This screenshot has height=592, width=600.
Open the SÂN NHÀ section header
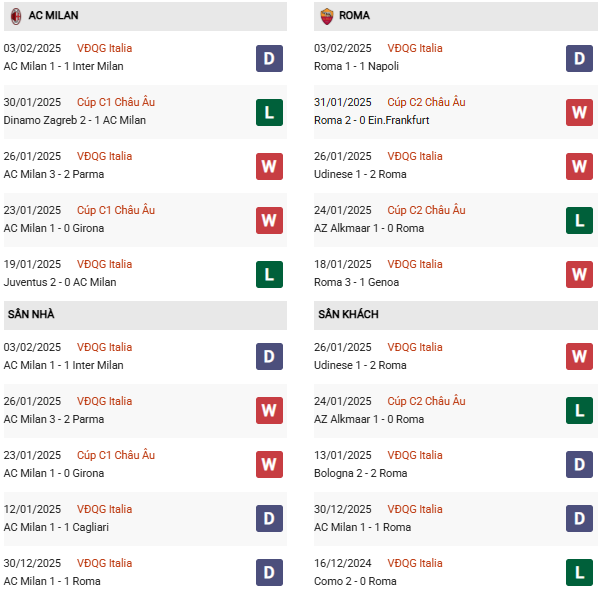31,314
